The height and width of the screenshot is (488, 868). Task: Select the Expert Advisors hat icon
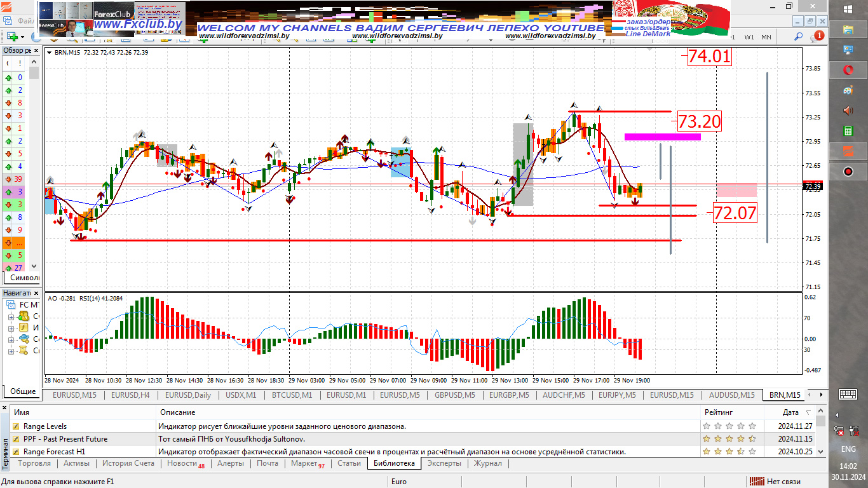coord(24,339)
